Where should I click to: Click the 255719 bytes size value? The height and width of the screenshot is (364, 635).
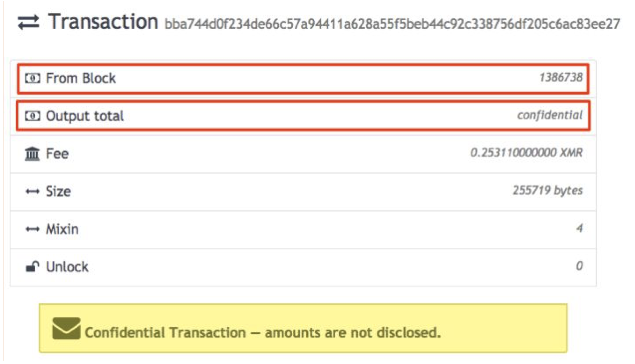(548, 190)
